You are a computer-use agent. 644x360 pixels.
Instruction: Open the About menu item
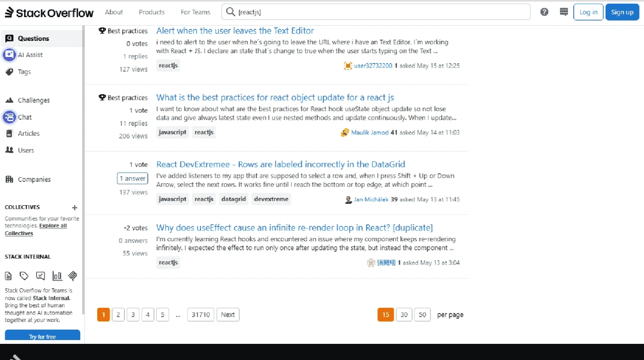114,12
